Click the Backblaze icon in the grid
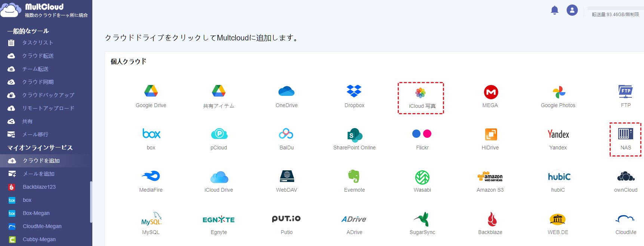644x246 pixels. pos(492,219)
